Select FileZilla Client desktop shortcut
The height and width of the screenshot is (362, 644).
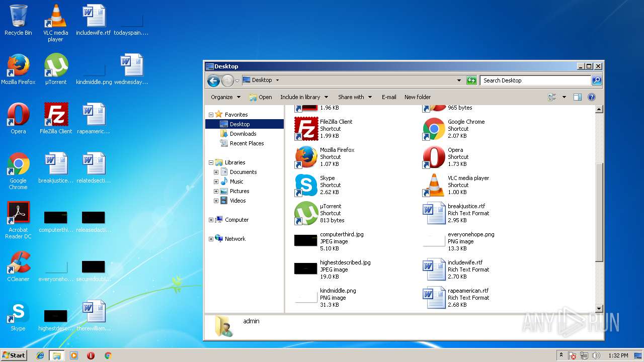(56, 119)
